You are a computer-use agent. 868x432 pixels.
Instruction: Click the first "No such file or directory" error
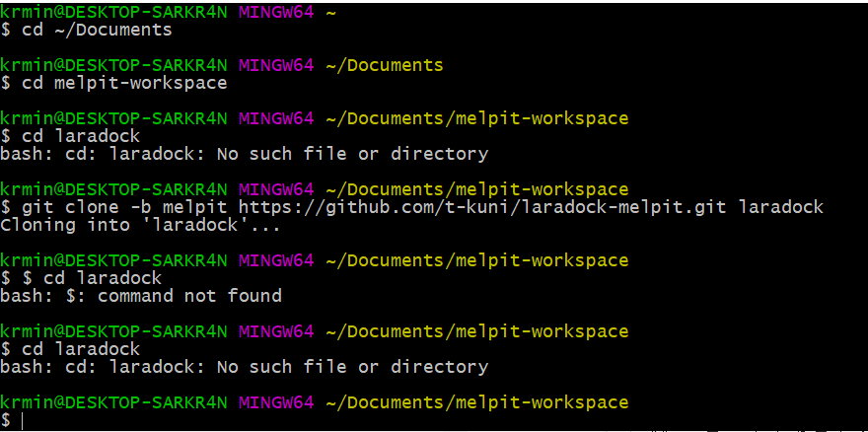(x=352, y=154)
